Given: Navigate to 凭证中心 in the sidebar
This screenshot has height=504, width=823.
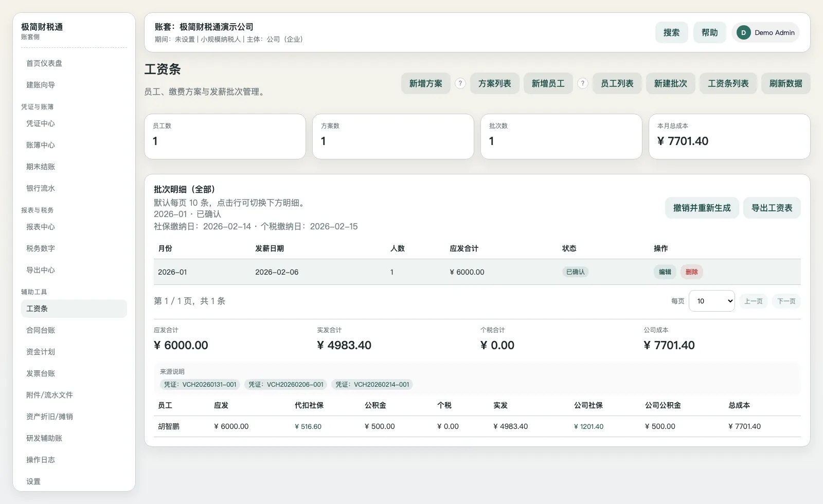Looking at the screenshot, I should [x=41, y=123].
